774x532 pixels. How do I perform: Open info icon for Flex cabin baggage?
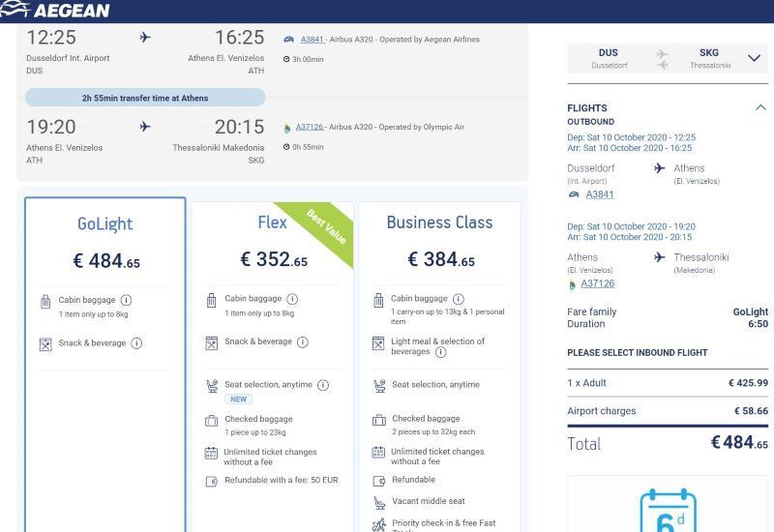pos(293,299)
